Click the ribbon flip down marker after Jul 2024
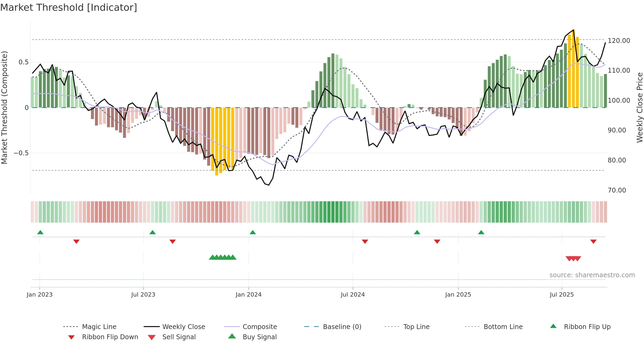The image size is (644, 362). pos(365,242)
